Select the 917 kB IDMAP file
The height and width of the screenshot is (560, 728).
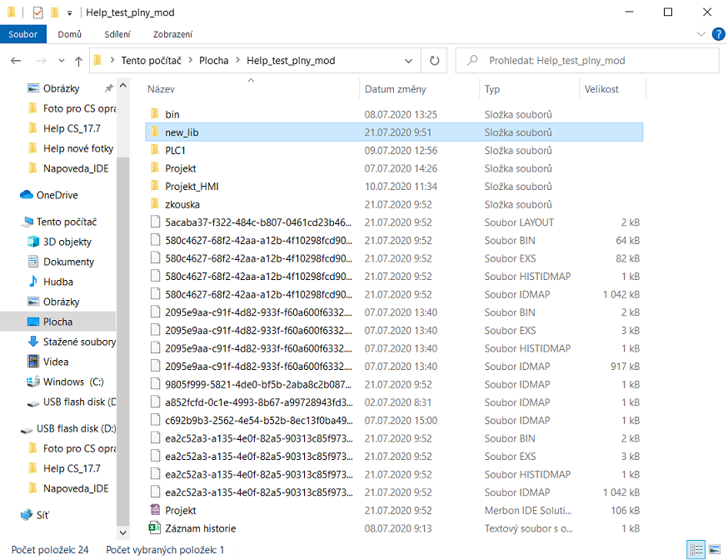394,367
